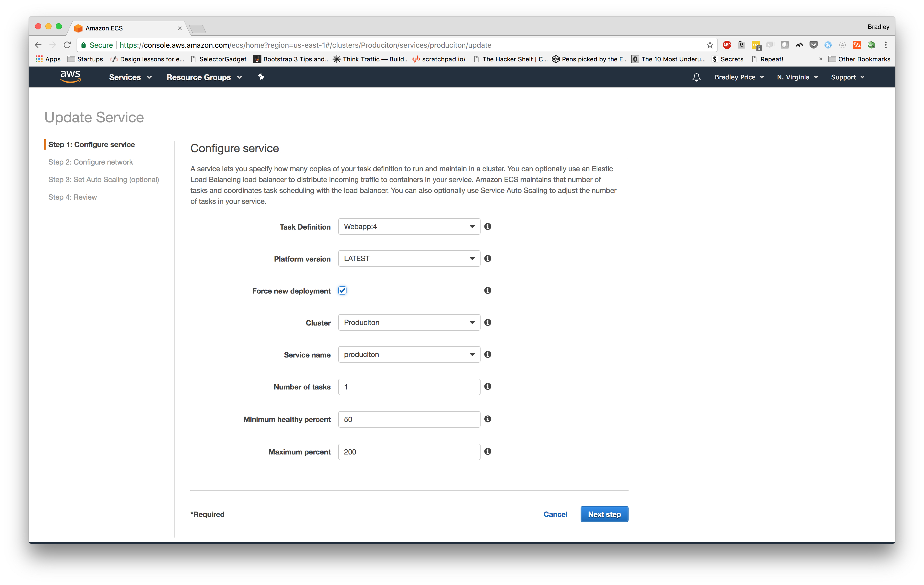Expand the Services menu
Viewport: 924px width, 585px height.
[x=130, y=77]
